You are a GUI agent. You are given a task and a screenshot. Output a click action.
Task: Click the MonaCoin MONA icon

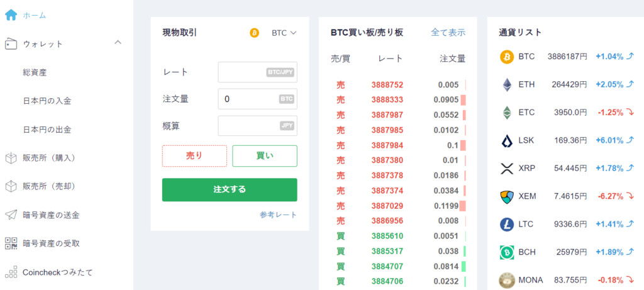click(507, 280)
